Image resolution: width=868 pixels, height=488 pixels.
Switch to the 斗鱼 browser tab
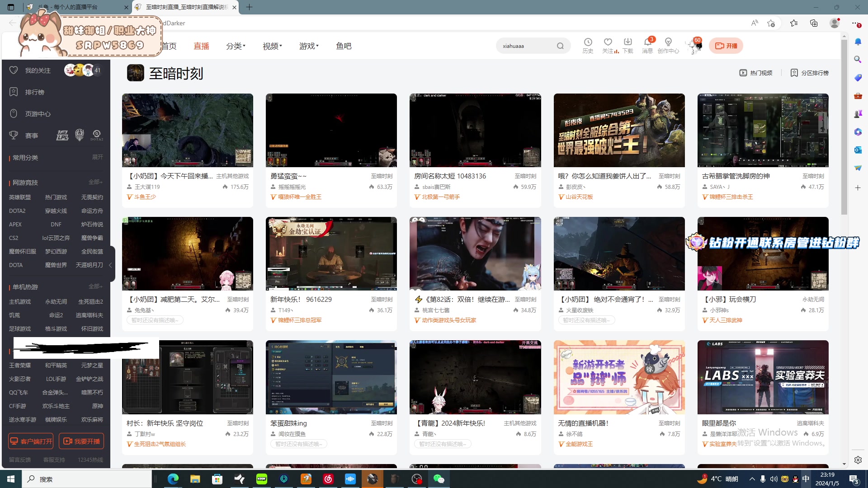[77, 7]
